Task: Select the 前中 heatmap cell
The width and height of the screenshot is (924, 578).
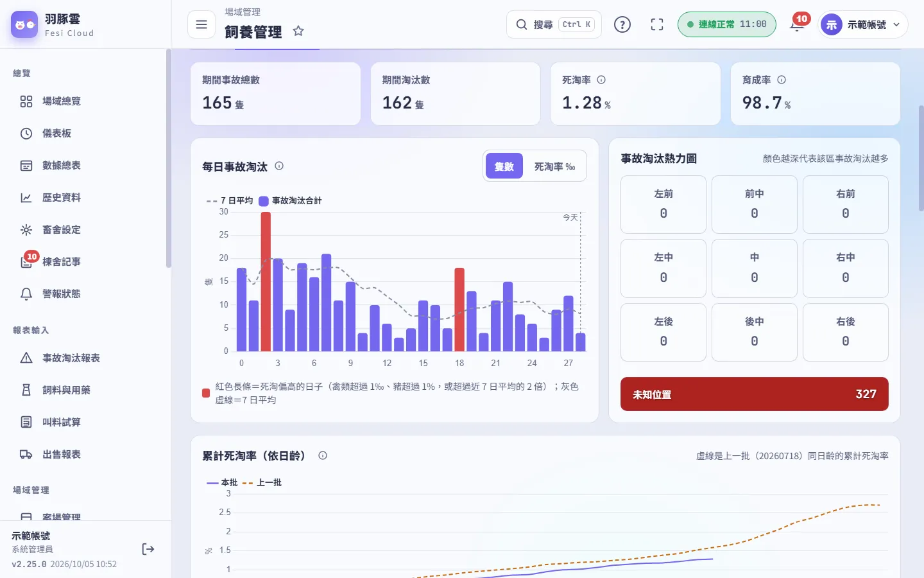Action: coord(755,204)
